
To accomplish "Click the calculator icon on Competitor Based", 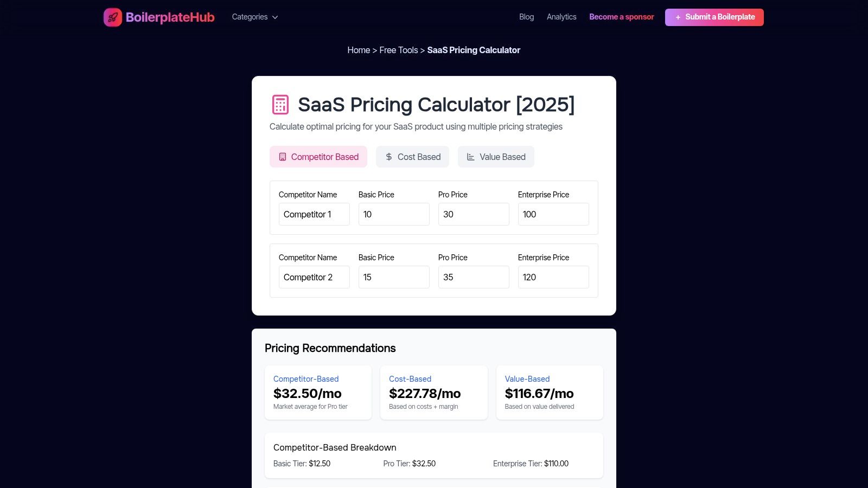I will 282,157.
